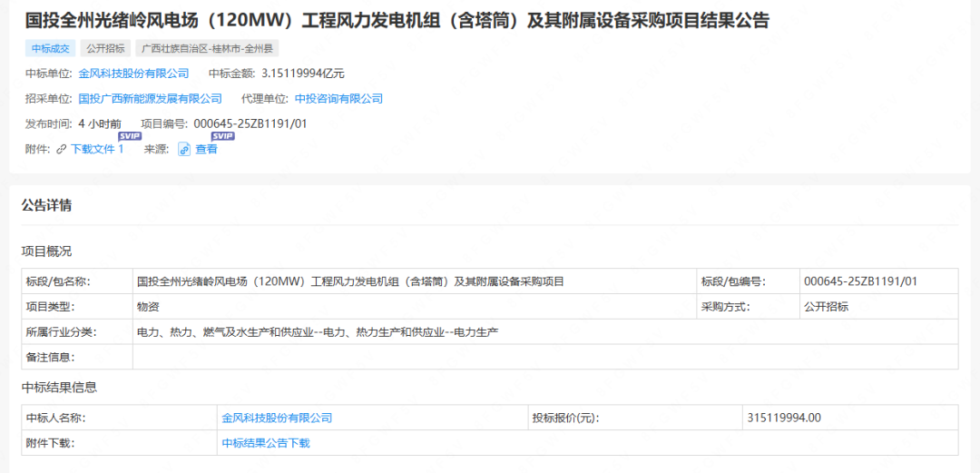Screen dimensions: 980x473
Task: Click the 广西壮族自治区-桂林市-全州县 region tag
Action: 208,48
